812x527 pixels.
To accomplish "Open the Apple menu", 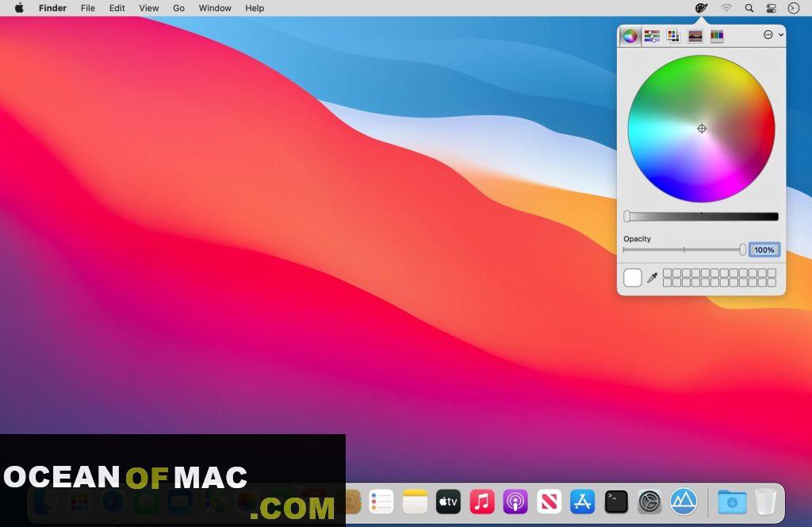I will (19, 8).
